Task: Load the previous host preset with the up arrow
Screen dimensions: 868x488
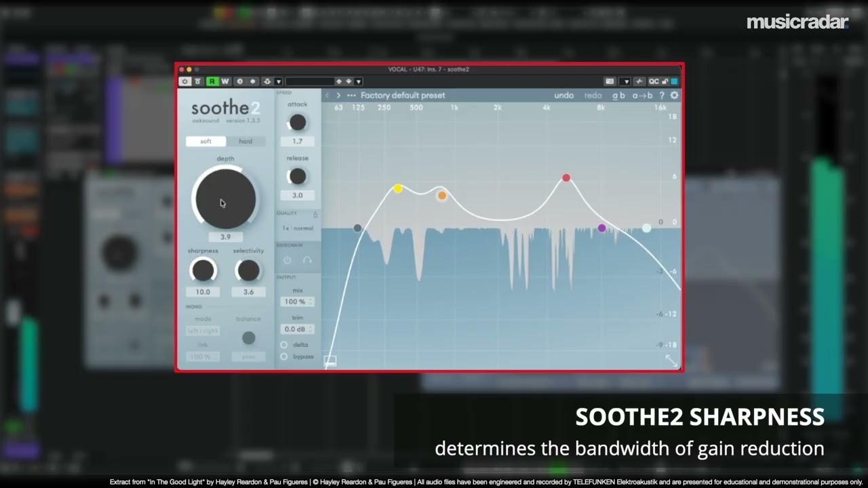Action: pos(339,81)
